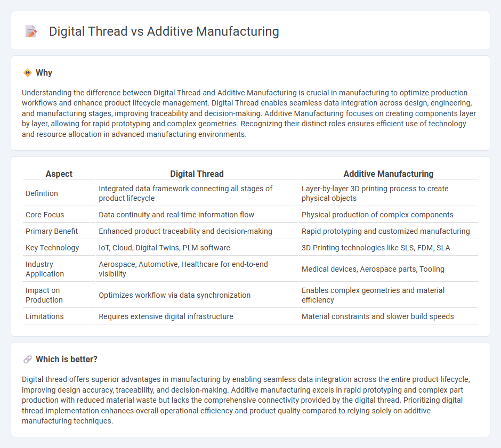Select the Limitations row label

pos(44,317)
